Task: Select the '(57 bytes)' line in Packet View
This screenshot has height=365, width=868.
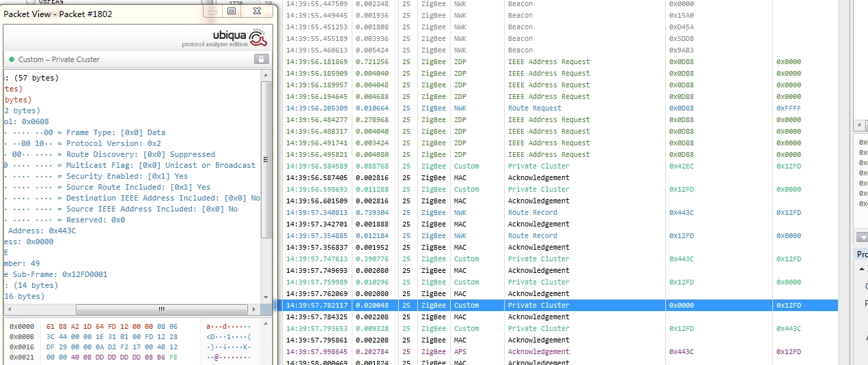Action: click(31, 78)
